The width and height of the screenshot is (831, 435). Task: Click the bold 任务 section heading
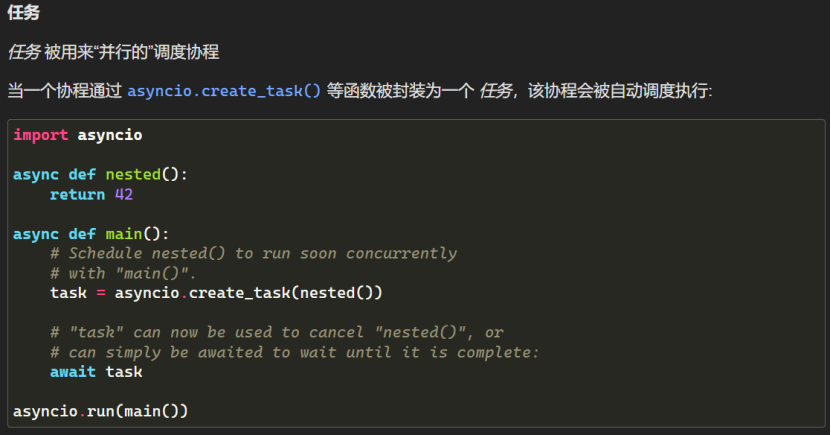[x=24, y=14]
